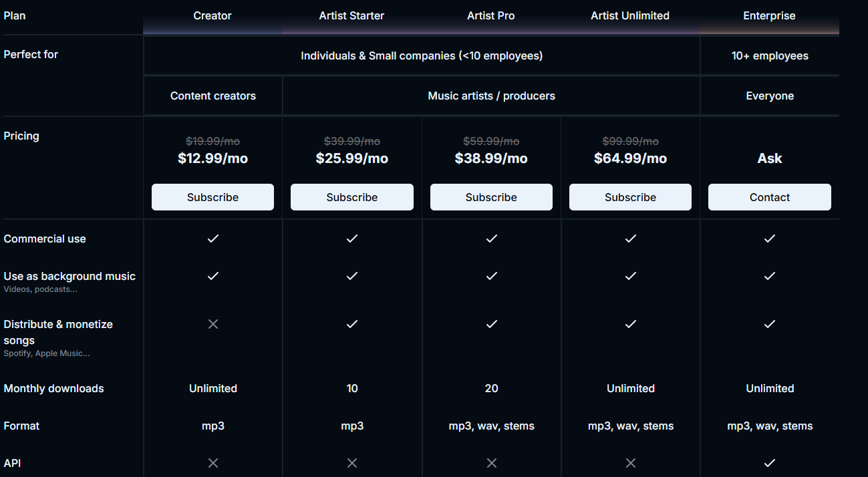The width and height of the screenshot is (868, 477).
Task: Select the Artist Pro column header
Action: [490, 15]
